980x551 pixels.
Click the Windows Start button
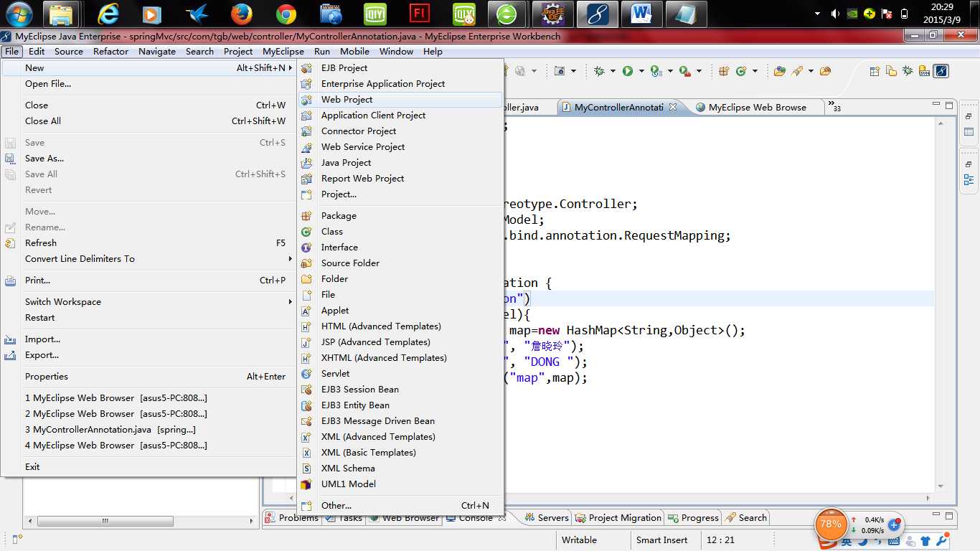coord(19,14)
